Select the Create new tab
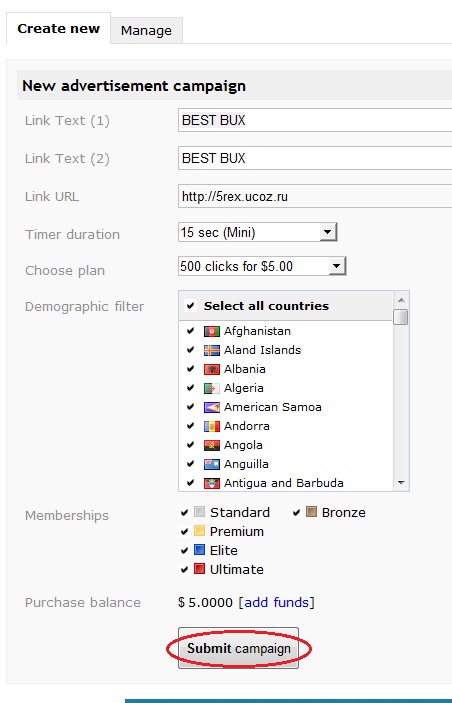Screen dimensions: 452x703 tap(58, 29)
